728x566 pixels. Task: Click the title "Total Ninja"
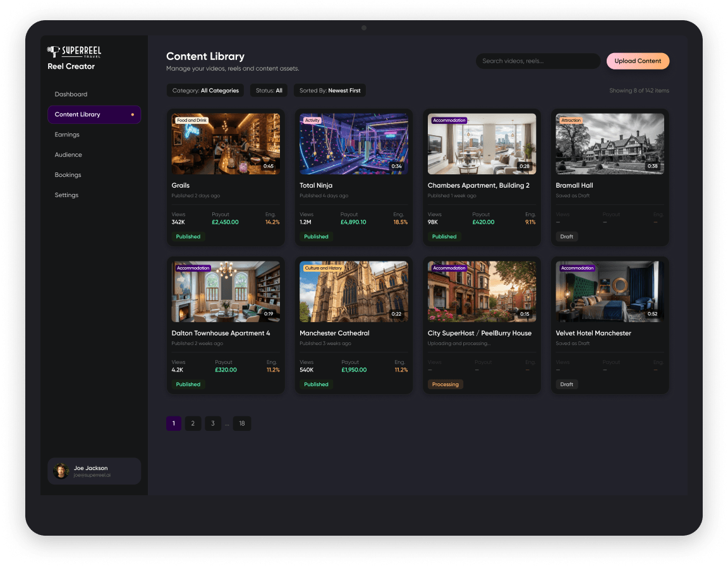pyautogui.click(x=316, y=185)
